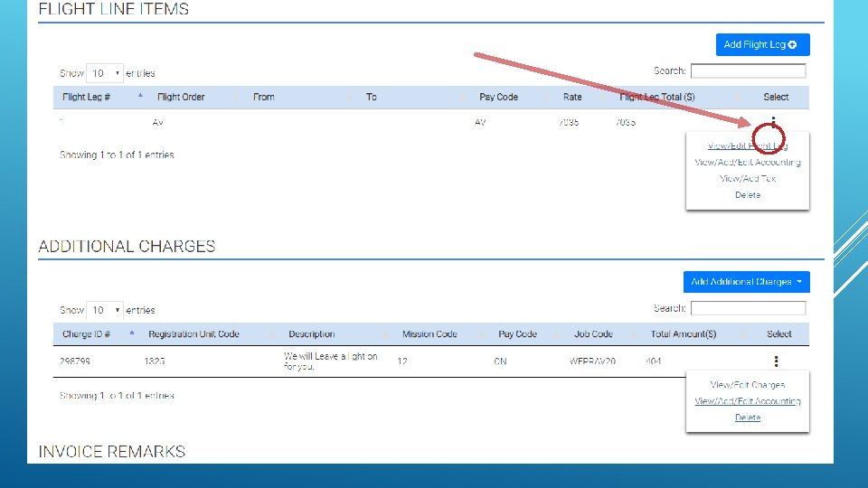868x488 pixels.
Task: Sort charges table by Mission Code header
Action: coord(429,334)
